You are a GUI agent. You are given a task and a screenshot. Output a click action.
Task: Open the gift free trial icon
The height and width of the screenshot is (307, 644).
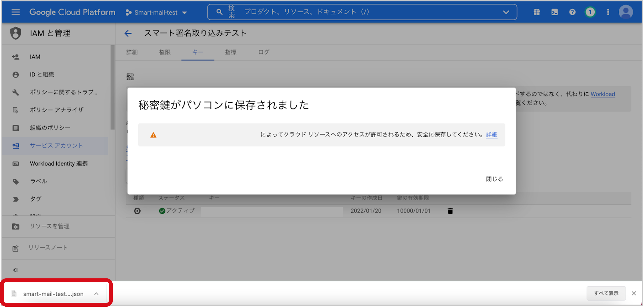click(x=537, y=12)
